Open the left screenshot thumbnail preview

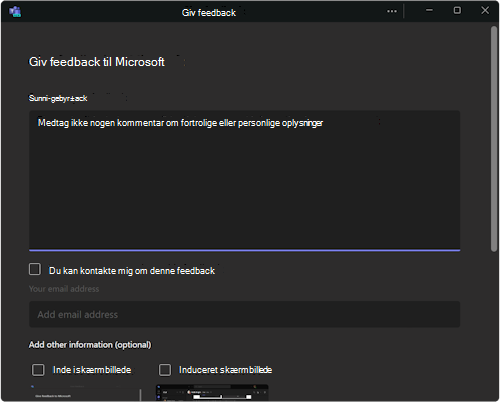[x=85, y=393]
